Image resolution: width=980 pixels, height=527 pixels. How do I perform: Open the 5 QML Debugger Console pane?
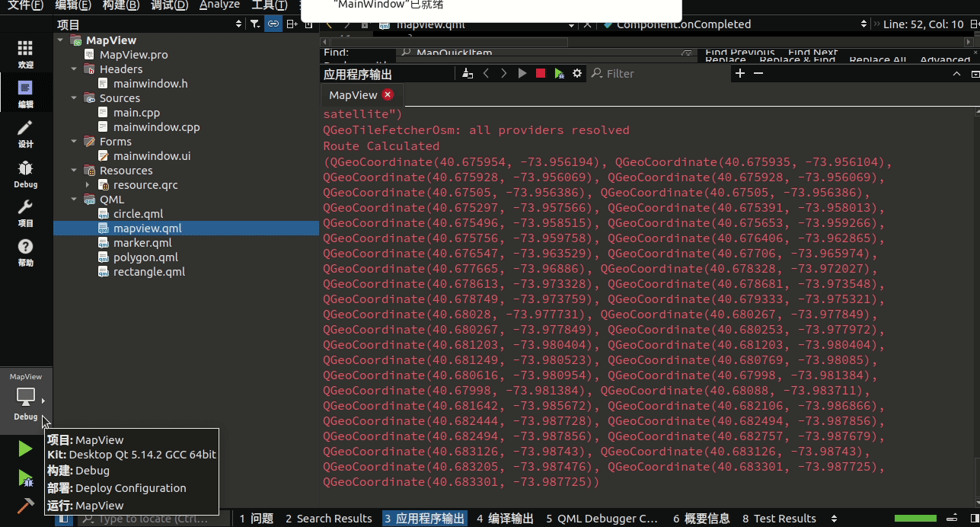click(602, 519)
